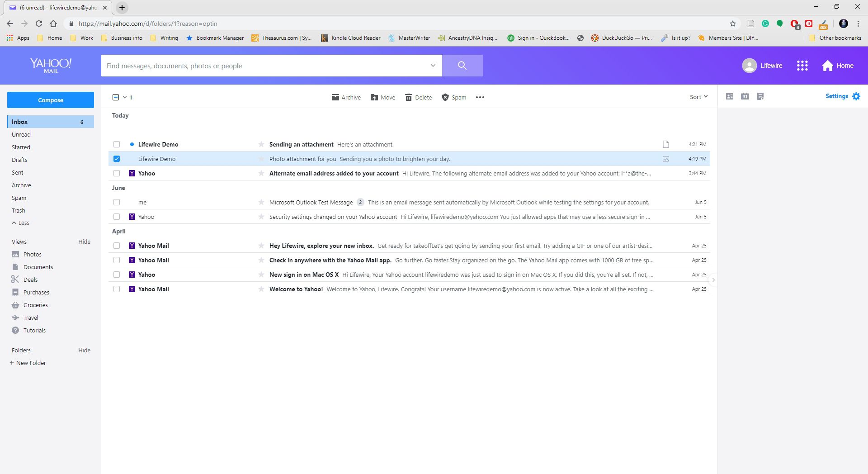Open Settings gear icon

[856, 96]
